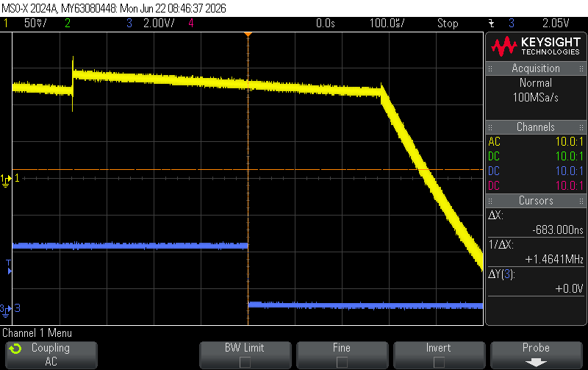
Task: Click the channel 1 ground reference marker
Action: tap(7, 179)
